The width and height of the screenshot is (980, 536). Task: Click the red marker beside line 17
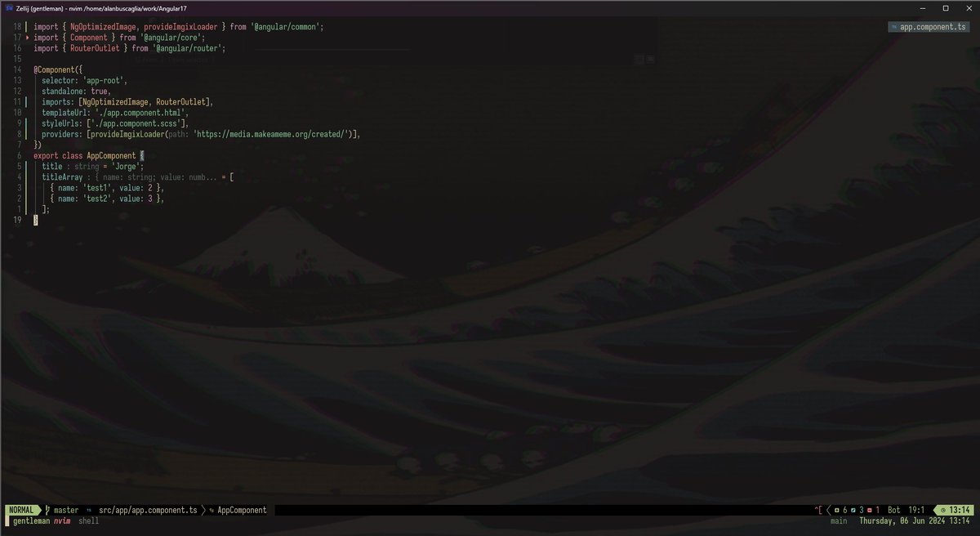pos(27,38)
